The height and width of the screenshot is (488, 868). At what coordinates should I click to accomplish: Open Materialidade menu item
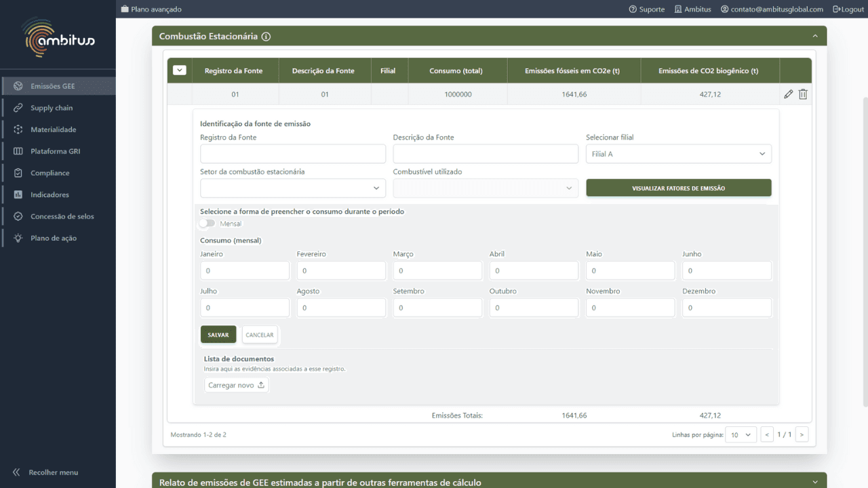[x=58, y=129]
